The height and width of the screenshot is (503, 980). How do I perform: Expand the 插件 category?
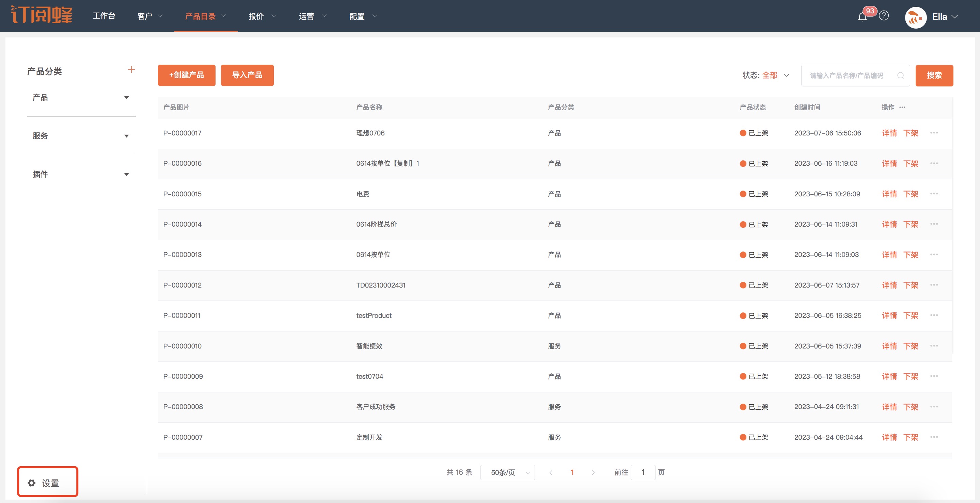[x=126, y=175]
